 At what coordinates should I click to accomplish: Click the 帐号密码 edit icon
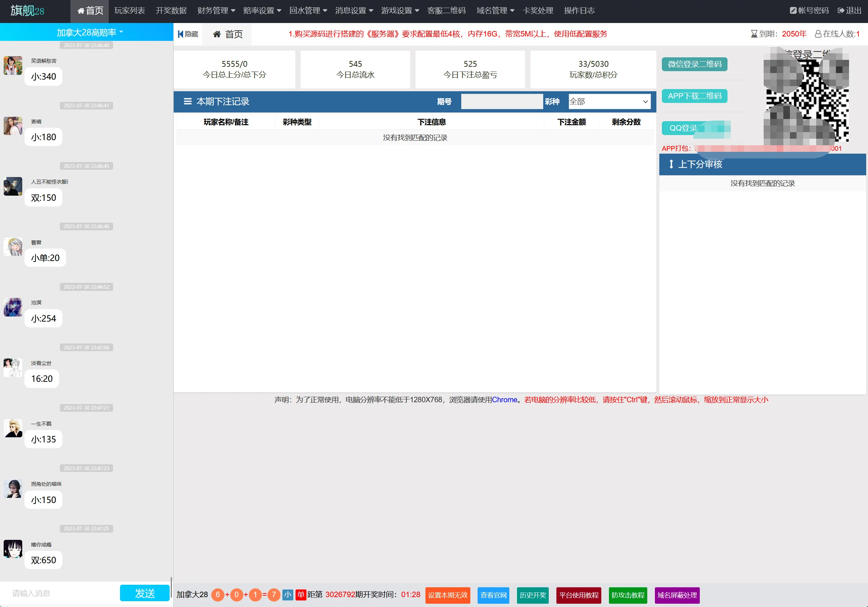pos(793,11)
